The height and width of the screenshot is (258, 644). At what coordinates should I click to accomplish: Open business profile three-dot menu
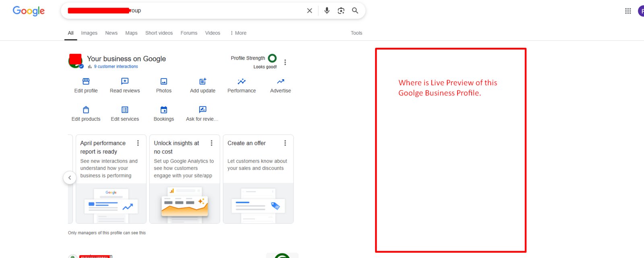point(285,62)
